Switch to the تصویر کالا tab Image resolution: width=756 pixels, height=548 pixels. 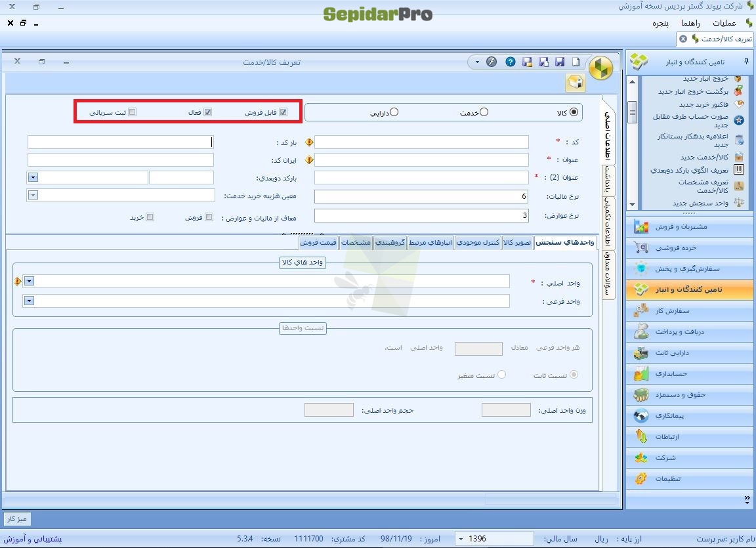(x=517, y=242)
